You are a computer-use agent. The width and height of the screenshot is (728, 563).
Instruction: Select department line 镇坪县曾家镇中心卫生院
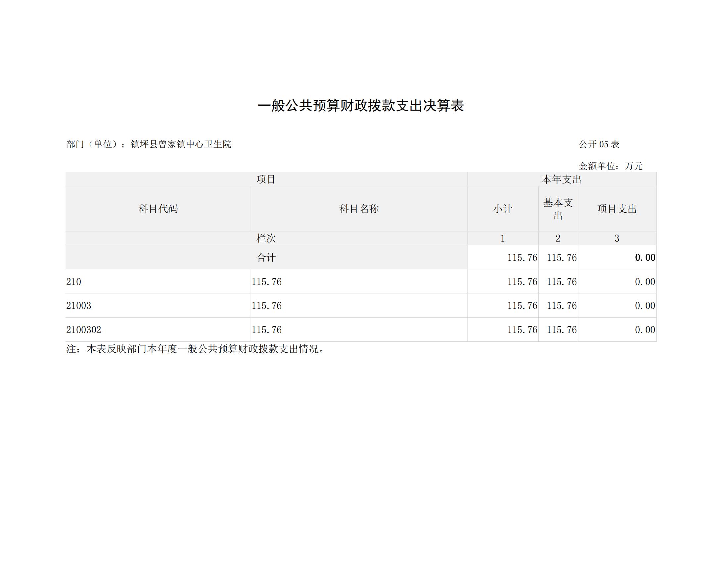(149, 144)
